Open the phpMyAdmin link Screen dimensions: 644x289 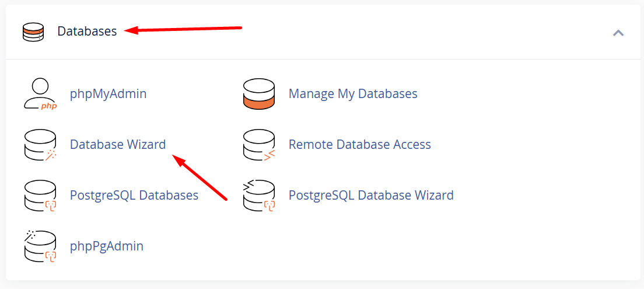tap(108, 93)
